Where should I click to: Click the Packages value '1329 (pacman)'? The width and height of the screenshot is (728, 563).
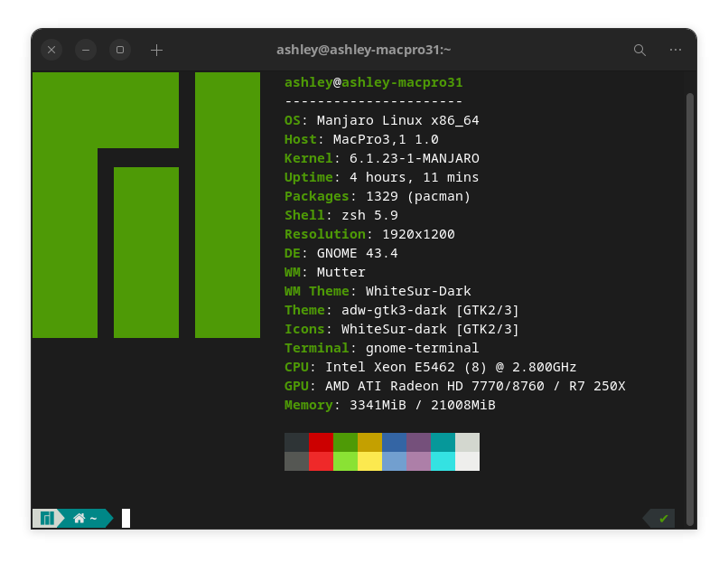[x=418, y=196]
